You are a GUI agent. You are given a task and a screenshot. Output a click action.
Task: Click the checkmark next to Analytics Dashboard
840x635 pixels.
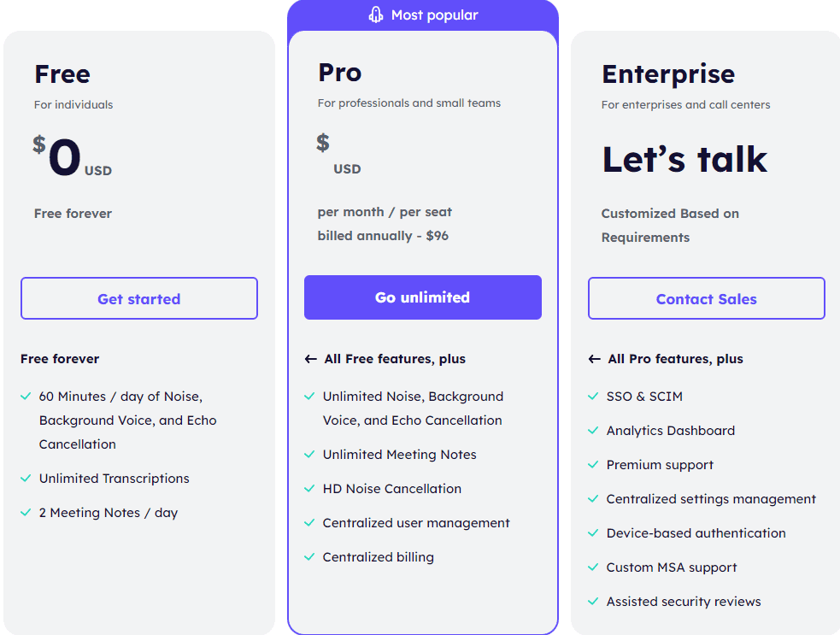tap(593, 430)
